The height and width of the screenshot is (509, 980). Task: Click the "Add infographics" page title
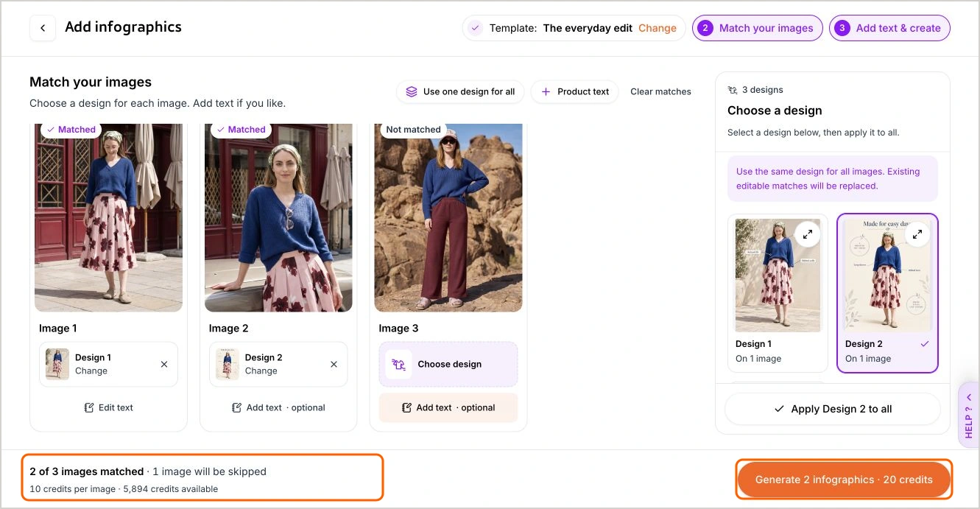point(123,27)
